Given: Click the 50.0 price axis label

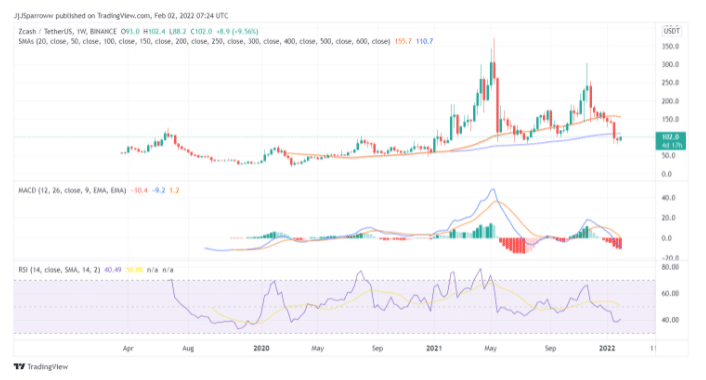Looking at the screenshot, I should (x=668, y=155).
